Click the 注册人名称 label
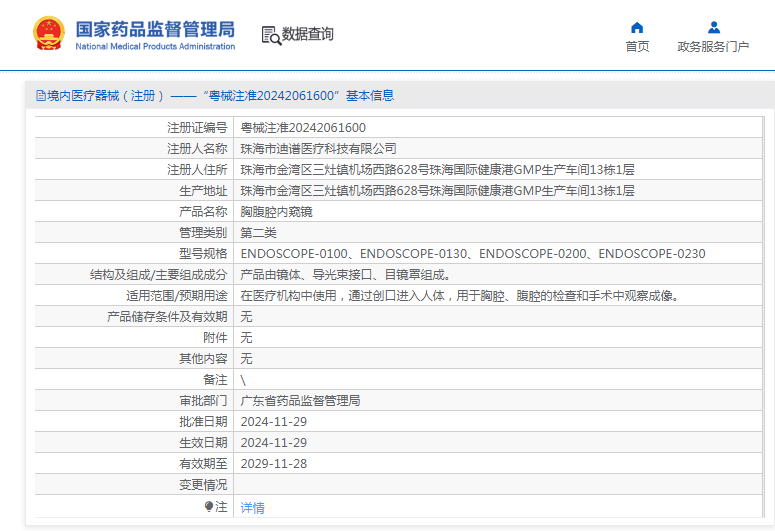Image resolution: width=775 pixels, height=531 pixels. click(x=197, y=149)
